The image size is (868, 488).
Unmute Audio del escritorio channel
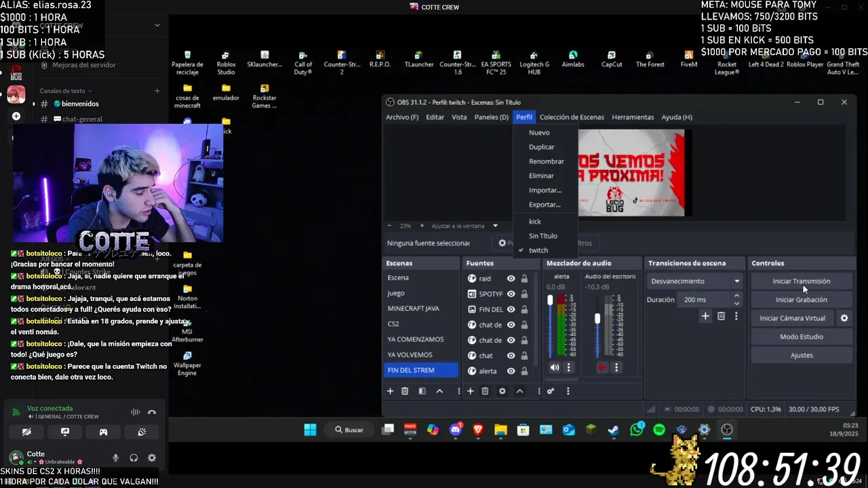coord(602,367)
